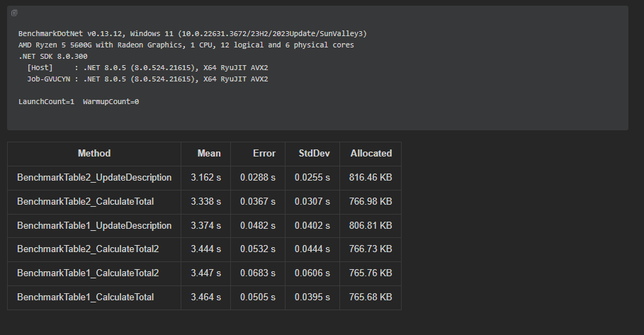Image resolution: width=644 pixels, height=335 pixels.
Task: Click the Job-GVUCYN runtime line
Action: point(147,79)
